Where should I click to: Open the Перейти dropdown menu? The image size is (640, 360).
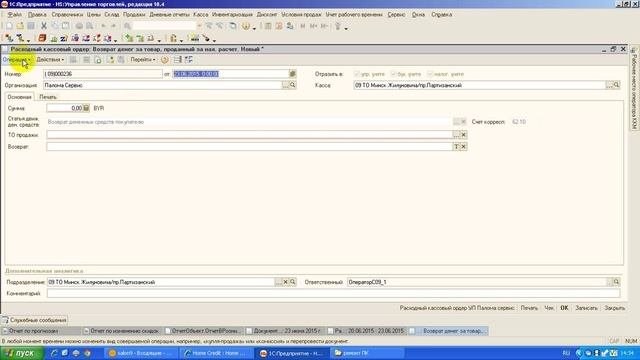click(x=143, y=60)
